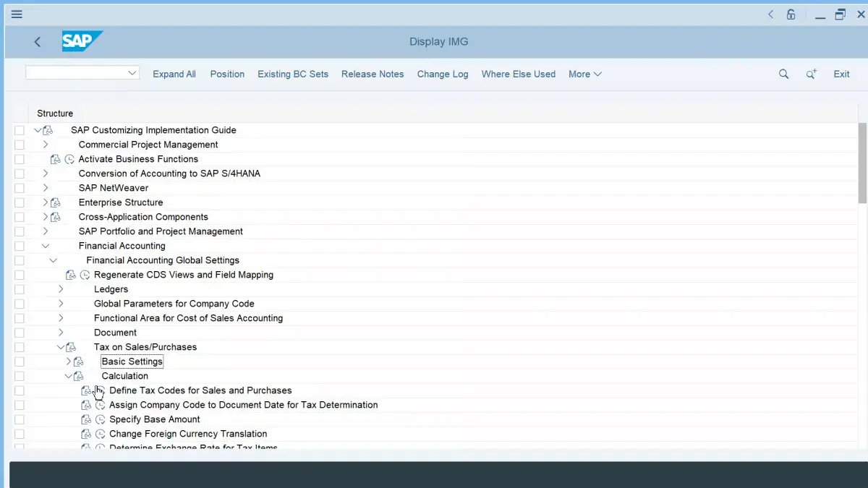868x488 pixels.
Task: Open documentation icon for Specify Base Amount
Action: tap(87, 419)
